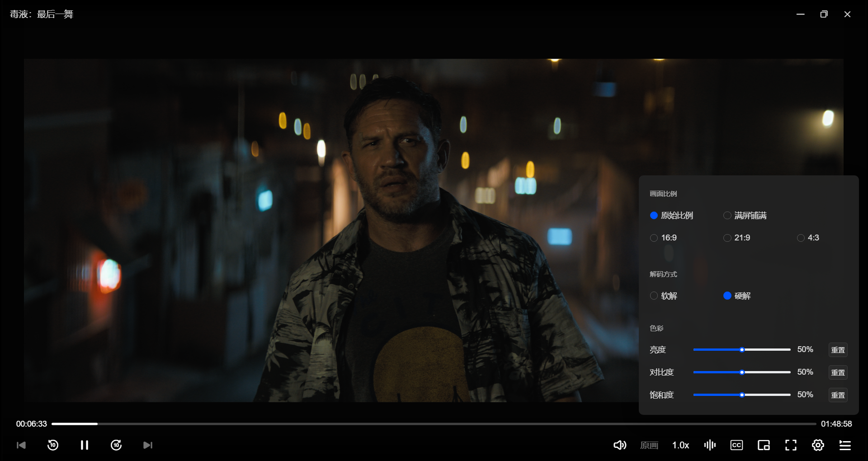The image size is (868, 461).
Task: Open CC subtitle settings
Action: tap(736, 445)
